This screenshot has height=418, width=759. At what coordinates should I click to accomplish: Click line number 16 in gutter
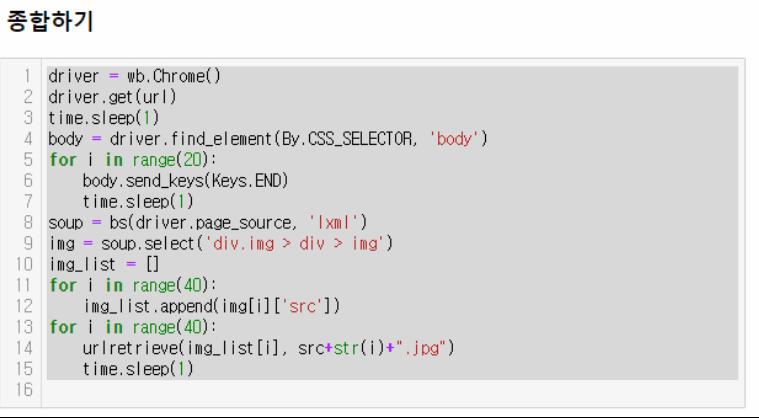(24, 390)
